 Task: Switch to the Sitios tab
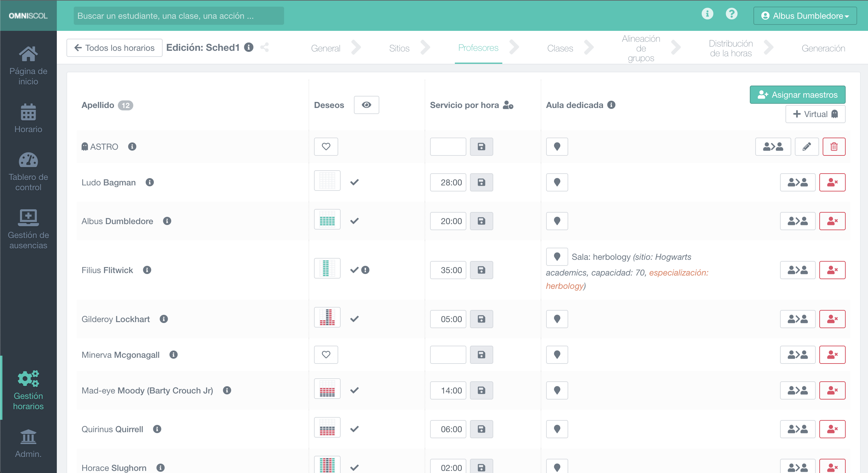click(x=399, y=48)
